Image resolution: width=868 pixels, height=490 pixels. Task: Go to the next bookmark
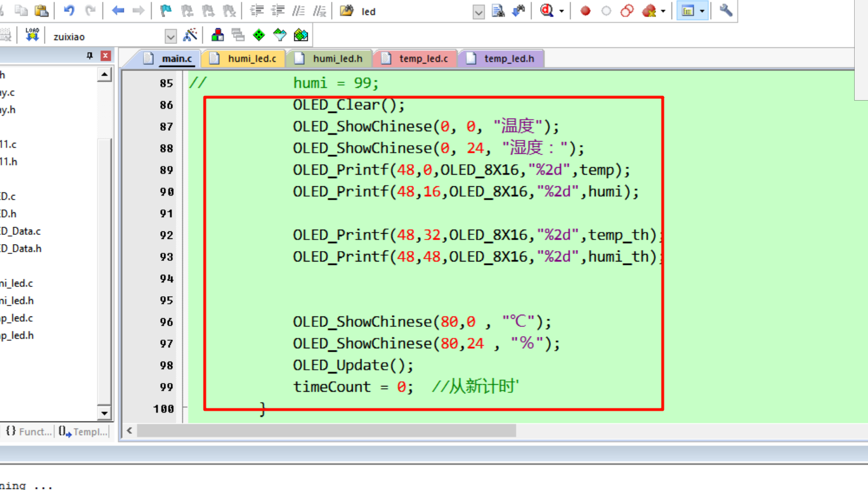click(208, 10)
